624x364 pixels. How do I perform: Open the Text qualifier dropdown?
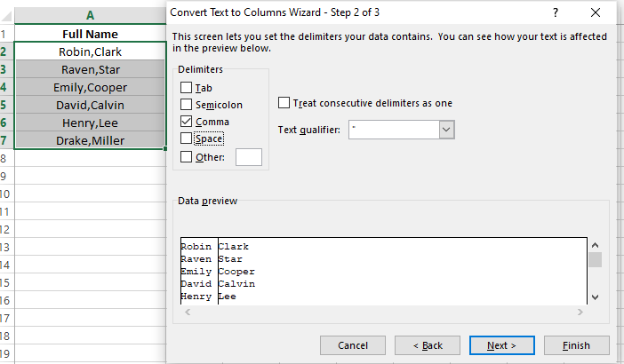point(446,130)
